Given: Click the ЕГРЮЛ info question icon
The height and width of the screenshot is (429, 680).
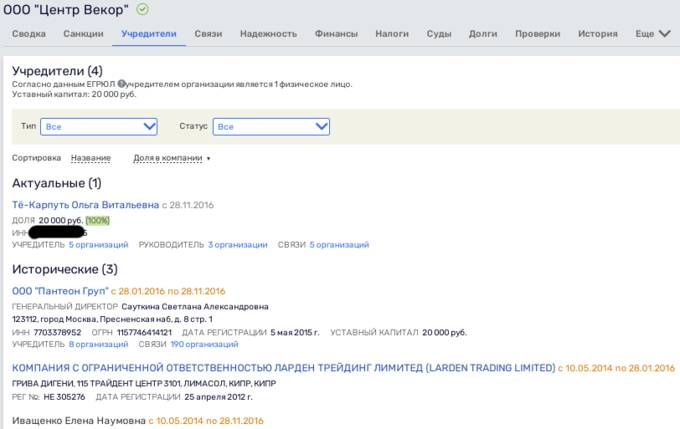Looking at the screenshot, I should click(x=121, y=84).
